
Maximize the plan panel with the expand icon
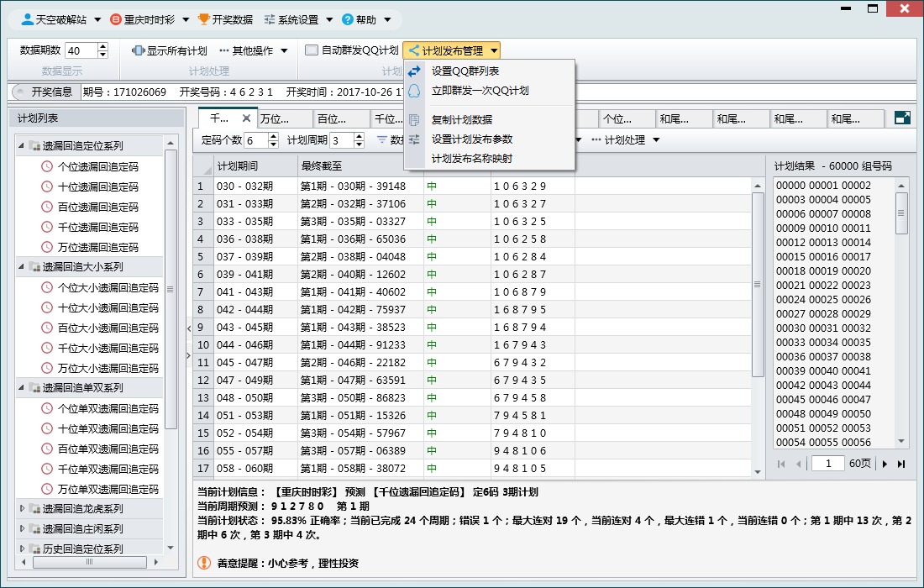(x=902, y=118)
